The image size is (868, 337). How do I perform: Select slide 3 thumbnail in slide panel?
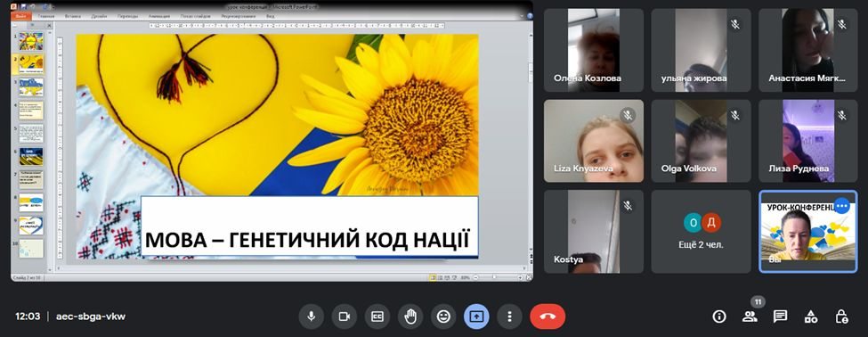pos(31,87)
